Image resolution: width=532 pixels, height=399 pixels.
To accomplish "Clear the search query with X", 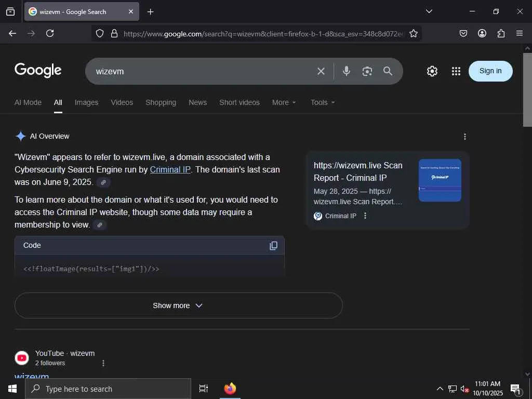I will [x=321, y=71].
